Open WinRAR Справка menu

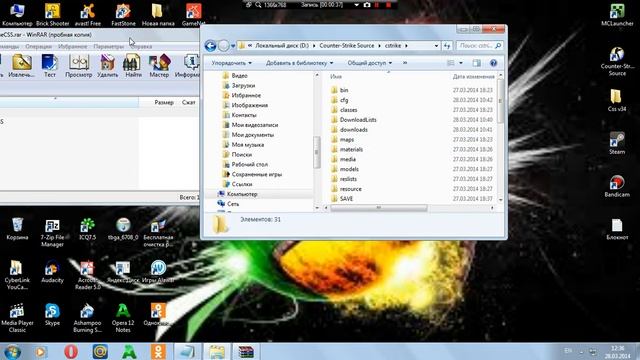pos(141,47)
